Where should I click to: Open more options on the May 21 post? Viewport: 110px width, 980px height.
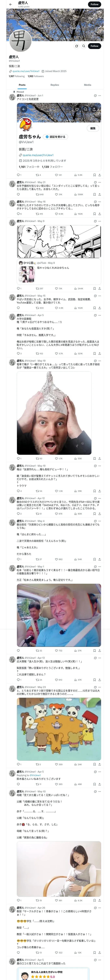(x=99, y=182)
